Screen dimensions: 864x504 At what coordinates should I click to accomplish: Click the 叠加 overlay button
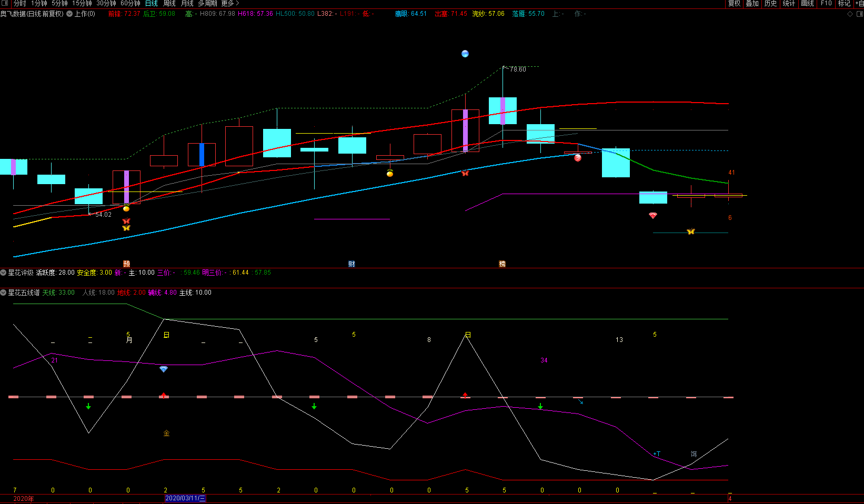click(752, 3)
